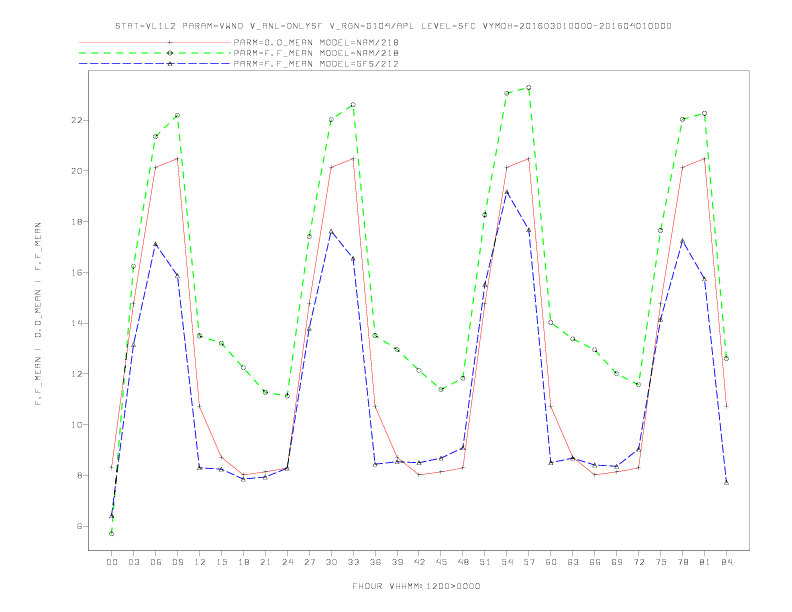
Task: Click x-axis tick label 33
Action: click(353, 562)
